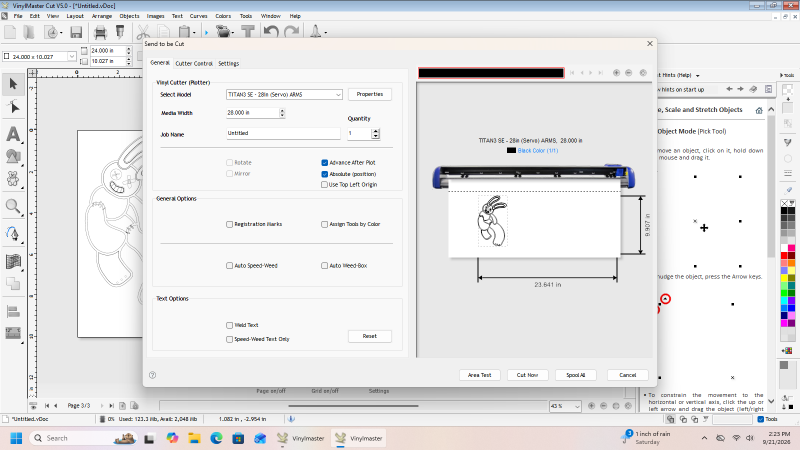
Task: Select the Zoom magnifier tool
Action: [13, 206]
